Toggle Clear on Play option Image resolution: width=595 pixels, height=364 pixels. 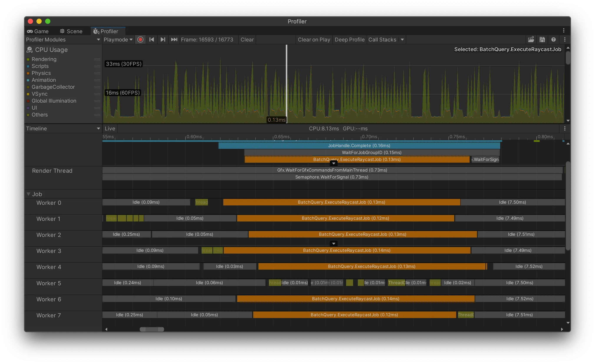point(314,39)
